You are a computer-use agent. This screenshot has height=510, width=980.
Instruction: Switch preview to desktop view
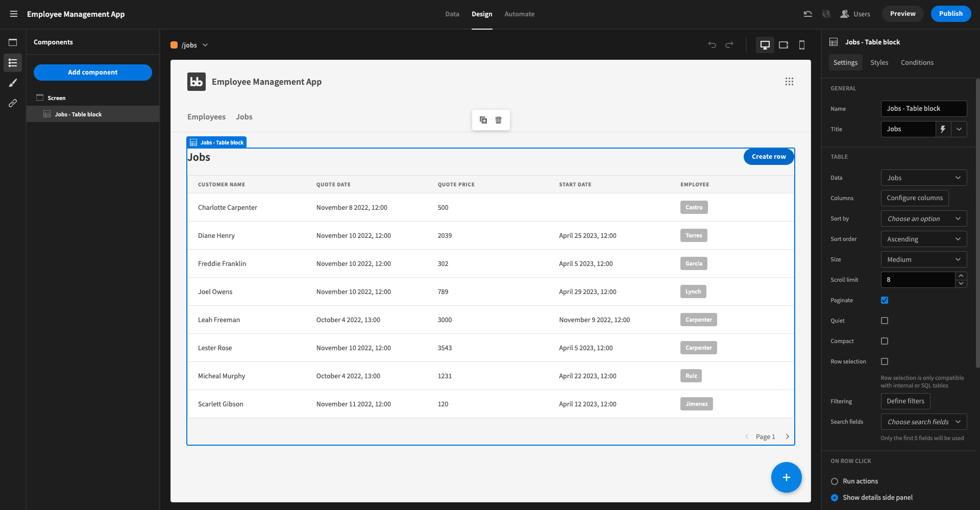coord(765,45)
